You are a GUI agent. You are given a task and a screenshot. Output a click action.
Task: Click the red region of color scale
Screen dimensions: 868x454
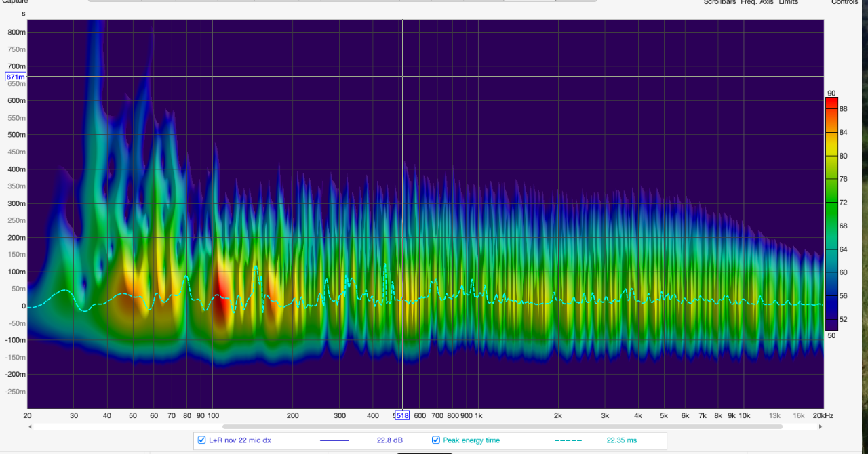click(x=831, y=103)
